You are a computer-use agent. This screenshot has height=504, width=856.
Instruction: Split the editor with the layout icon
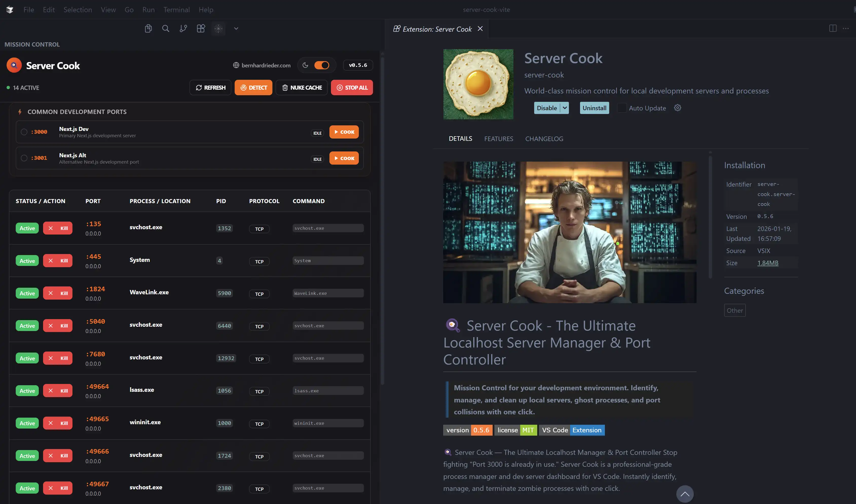click(x=833, y=29)
